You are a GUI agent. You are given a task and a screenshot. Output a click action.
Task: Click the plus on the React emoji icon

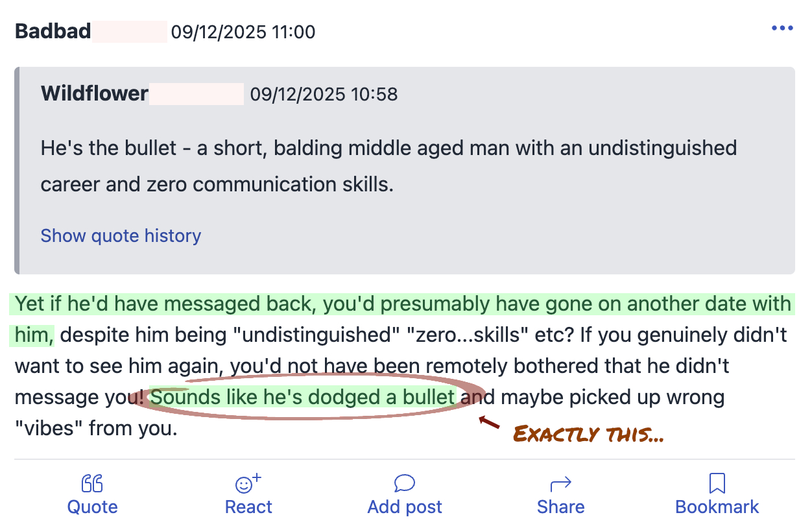point(256,477)
